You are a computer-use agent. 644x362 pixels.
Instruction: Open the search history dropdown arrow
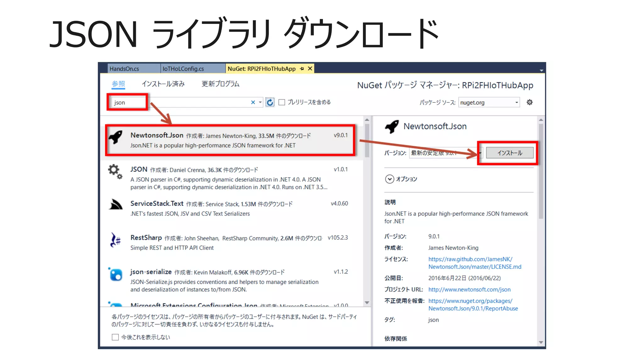(x=260, y=102)
